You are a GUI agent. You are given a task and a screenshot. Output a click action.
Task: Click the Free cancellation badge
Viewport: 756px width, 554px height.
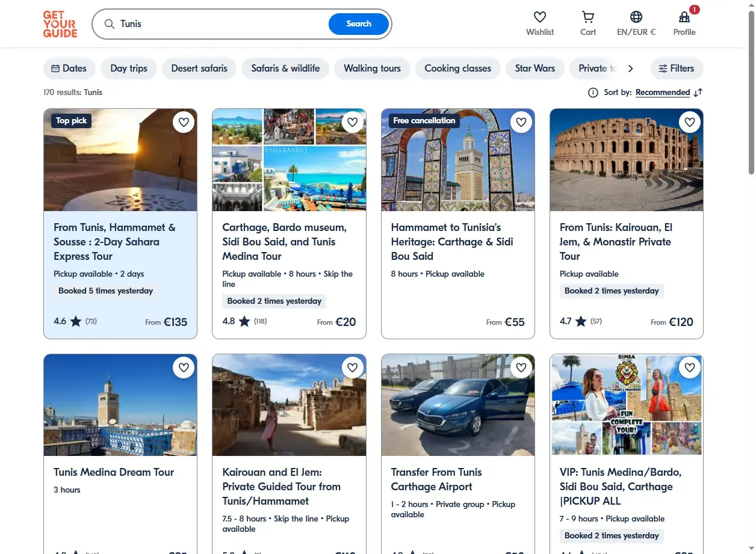pyautogui.click(x=424, y=121)
